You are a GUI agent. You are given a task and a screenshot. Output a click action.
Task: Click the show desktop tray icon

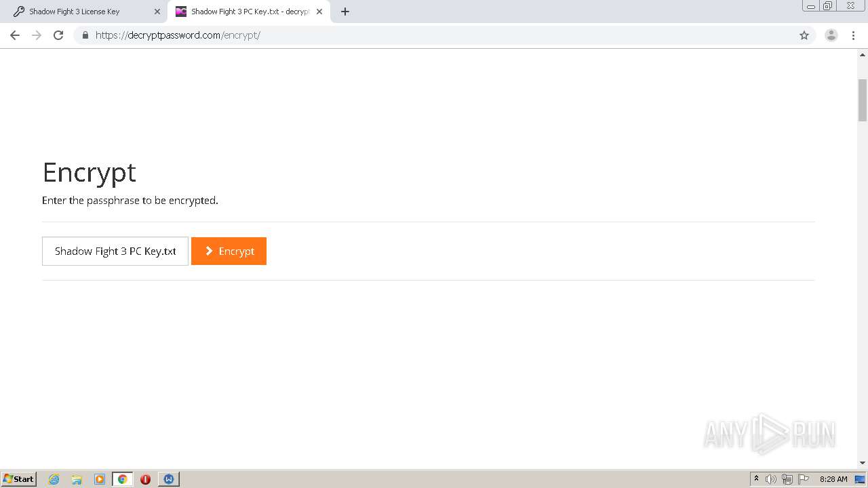[860, 479]
